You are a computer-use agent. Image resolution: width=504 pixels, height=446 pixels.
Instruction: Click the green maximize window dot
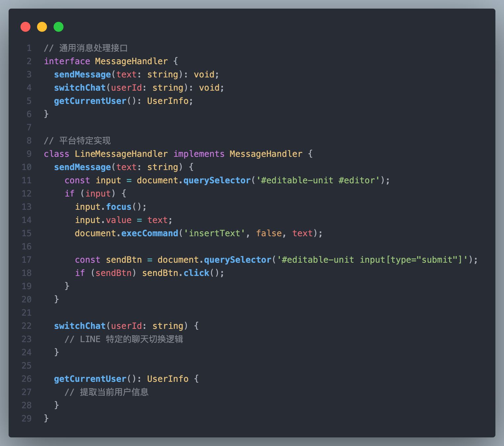click(x=59, y=27)
